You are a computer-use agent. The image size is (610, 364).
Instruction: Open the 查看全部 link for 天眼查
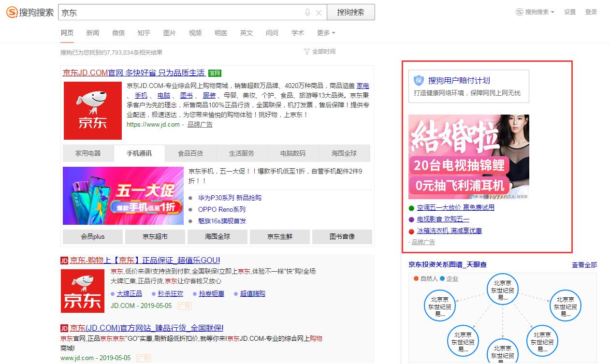pyautogui.click(x=584, y=264)
